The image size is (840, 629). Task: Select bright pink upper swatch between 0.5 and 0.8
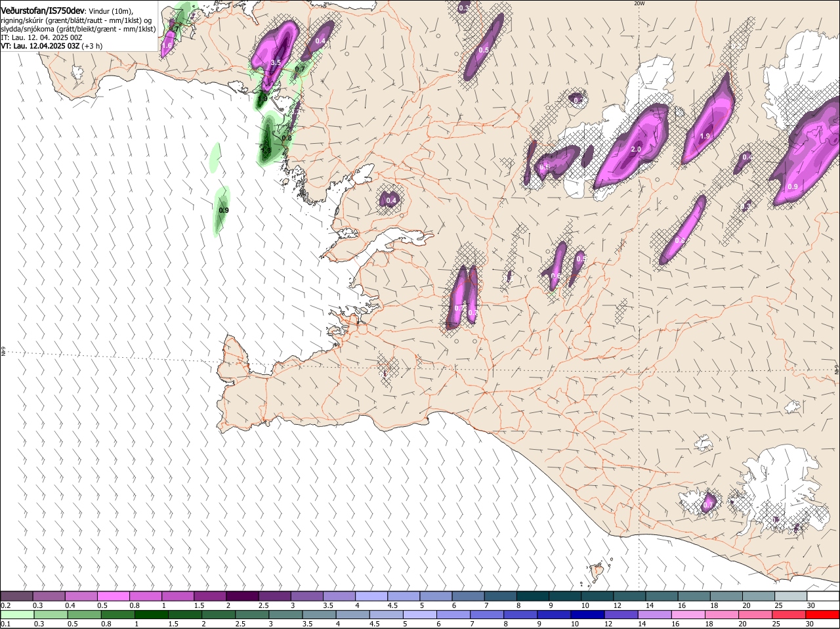coord(113,596)
